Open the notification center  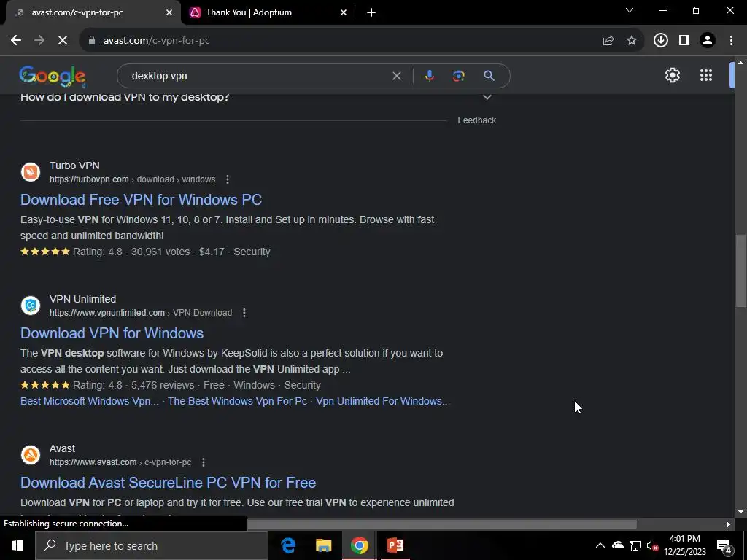coord(724,545)
